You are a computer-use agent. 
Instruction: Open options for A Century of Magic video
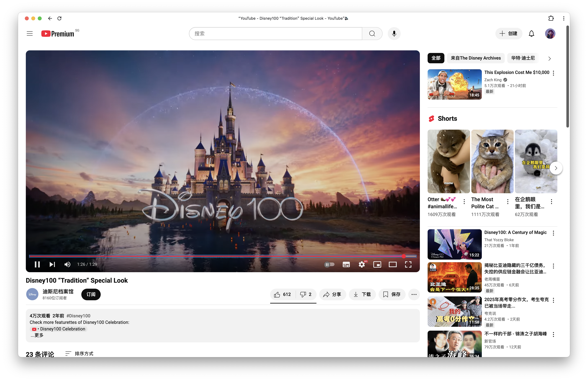point(553,233)
